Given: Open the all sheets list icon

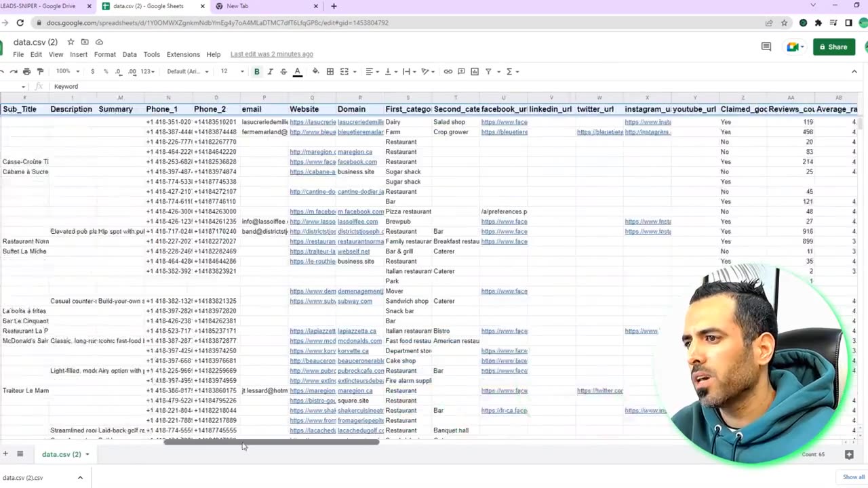Looking at the screenshot, I should coord(20,454).
